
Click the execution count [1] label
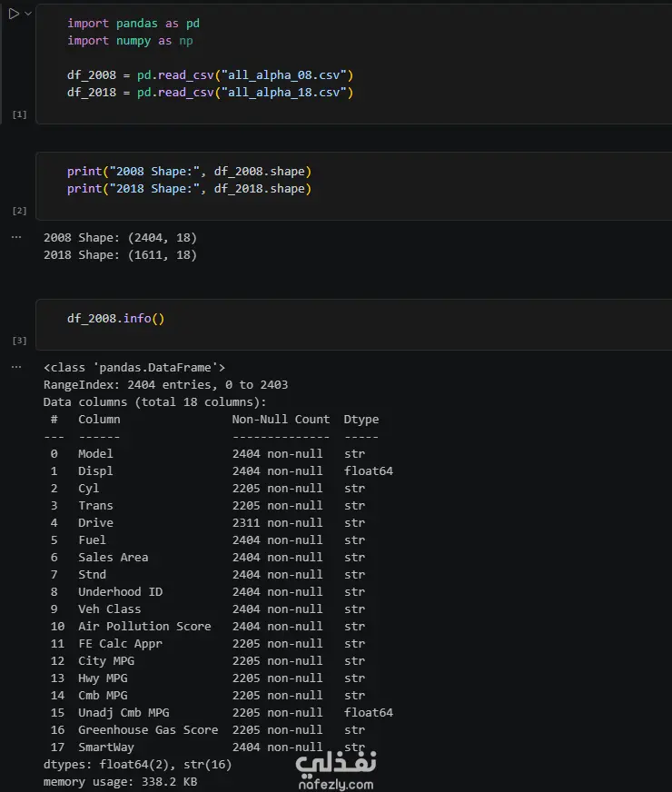pyautogui.click(x=19, y=114)
